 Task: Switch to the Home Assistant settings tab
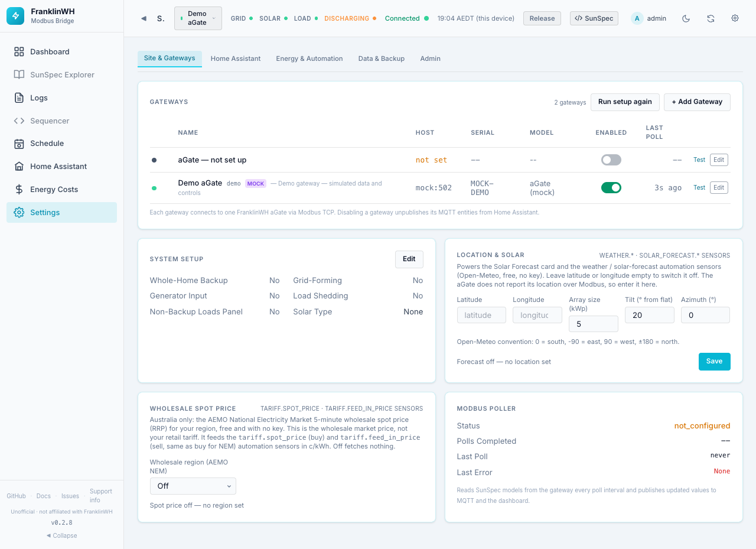[x=236, y=59]
